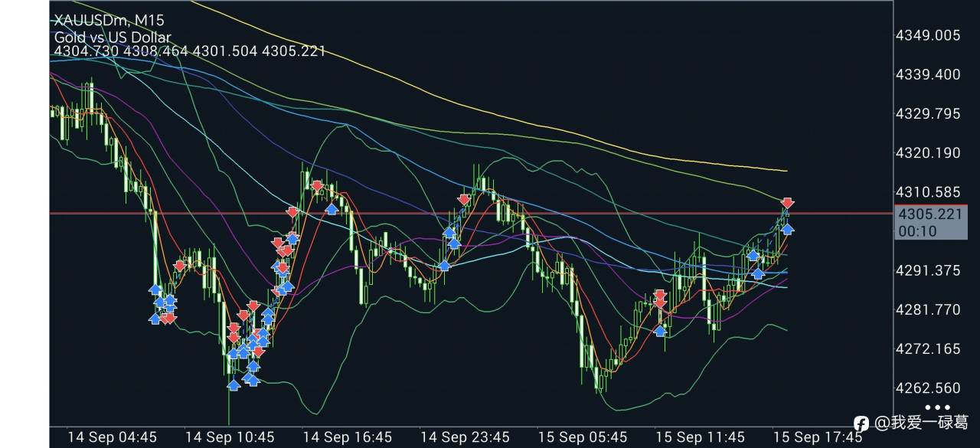The height and width of the screenshot is (448, 980).
Task: Tap the red sell arrow above the latest candle
Action: (787, 204)
